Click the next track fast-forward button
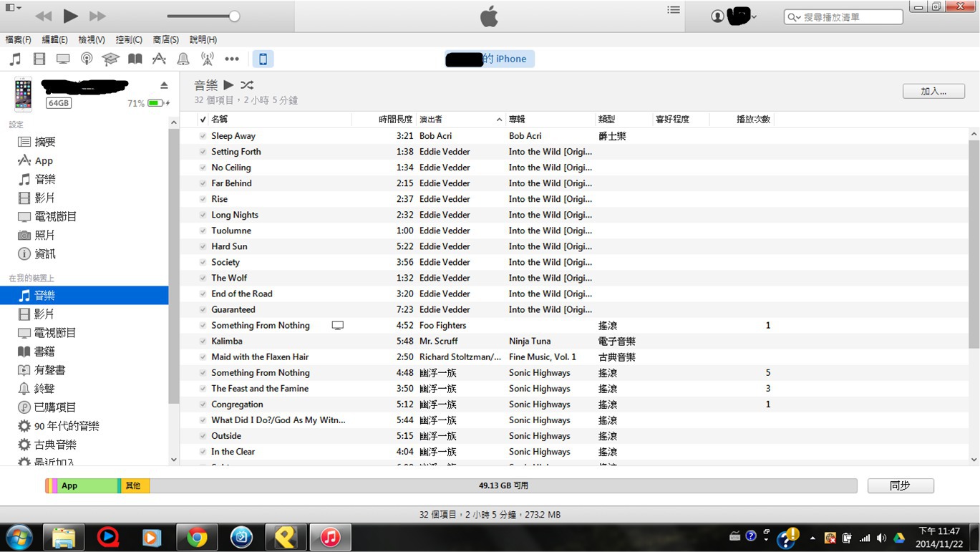 click(x=97, y=16)
